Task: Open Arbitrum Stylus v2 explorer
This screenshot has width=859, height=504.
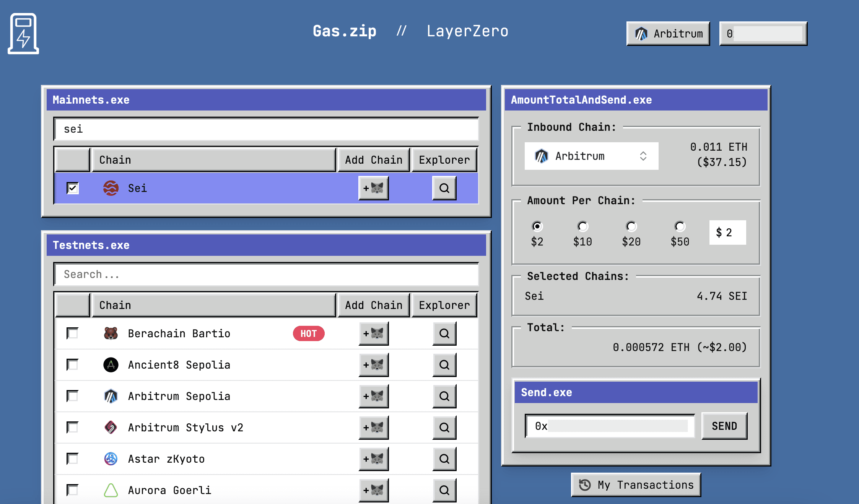Action: tap(444, 428)
